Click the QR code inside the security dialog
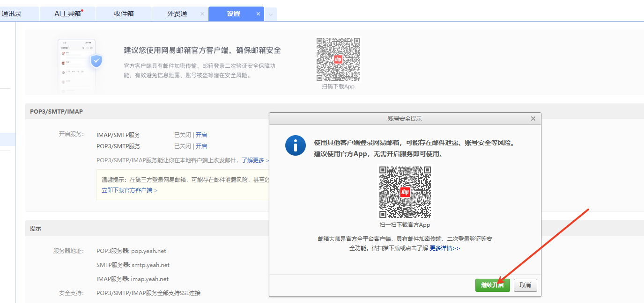Image resolution: width=644 pixels, height=303 pixels. coord(405,192)
